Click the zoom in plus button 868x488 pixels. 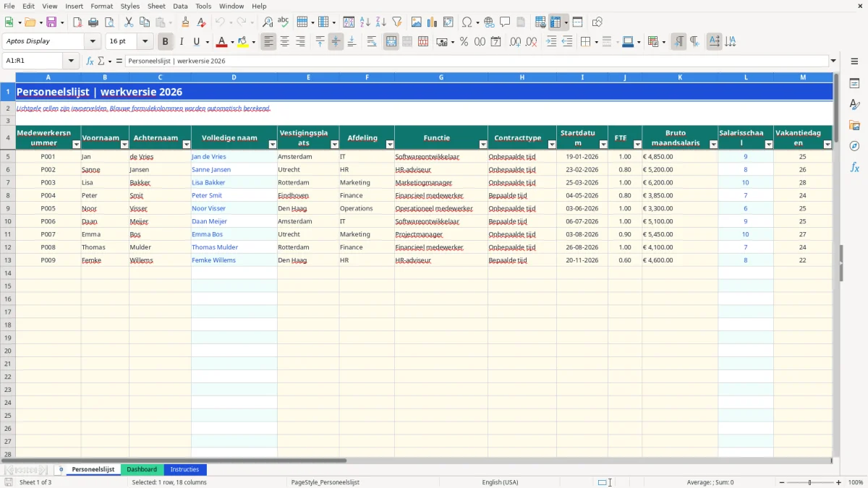click(x=838, y=482)
